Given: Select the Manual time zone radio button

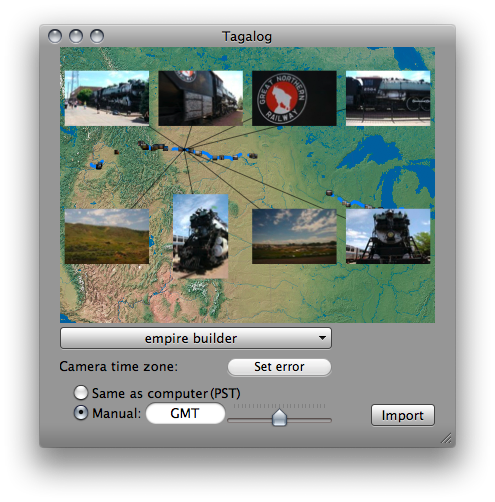Looking at the screenshot, I should coord(81,413).
